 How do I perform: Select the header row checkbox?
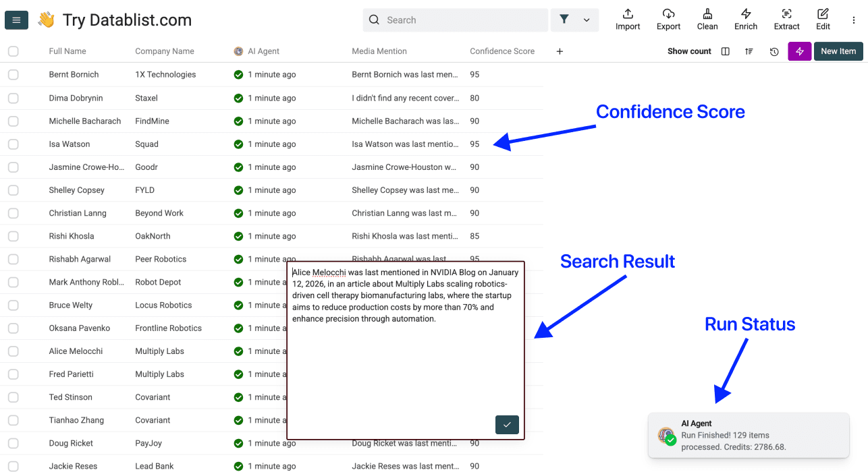[13, 51]
